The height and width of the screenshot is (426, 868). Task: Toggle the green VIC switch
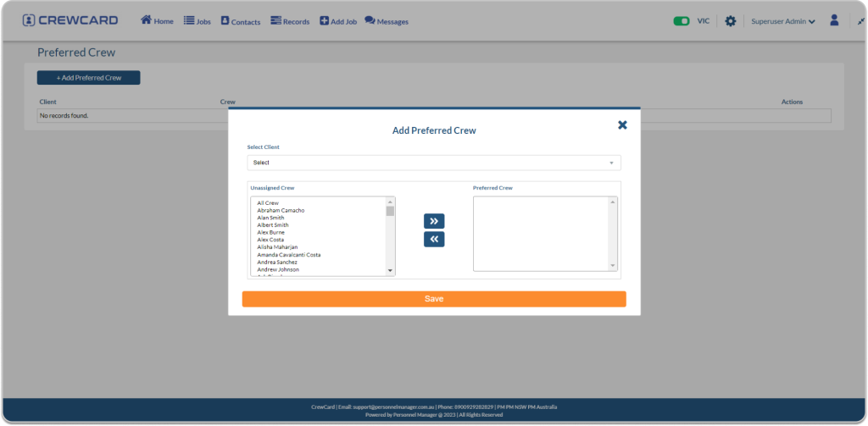[x=681, y=21]
